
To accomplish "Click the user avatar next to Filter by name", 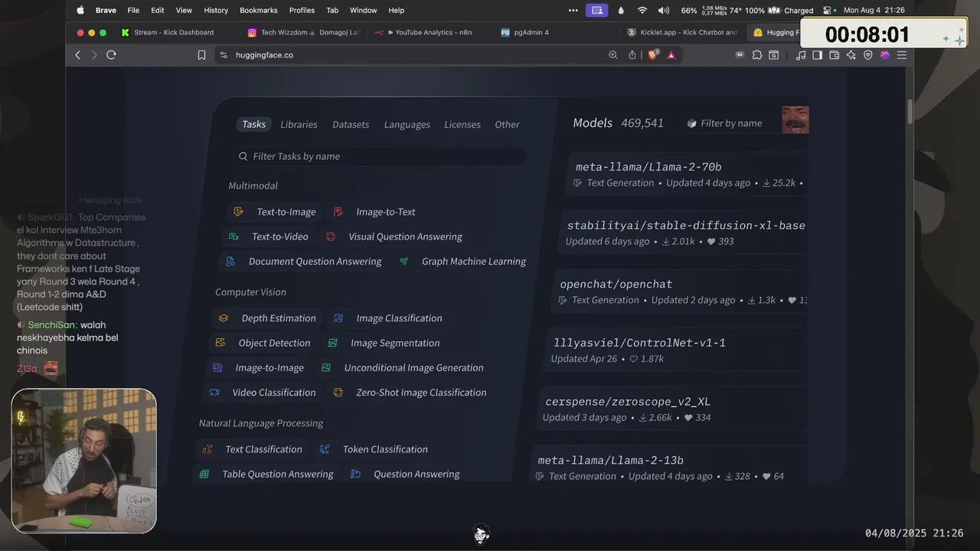I will [x=795, y=119].
